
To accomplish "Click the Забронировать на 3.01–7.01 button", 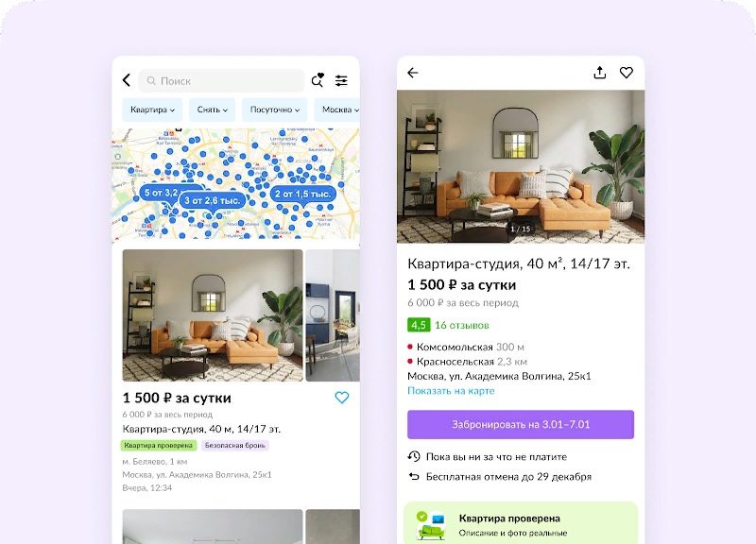I will pos(521,424).
